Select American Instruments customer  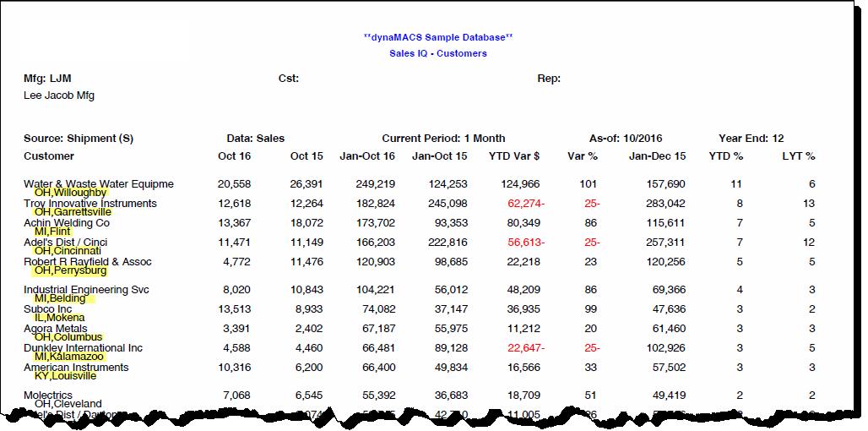point(76,368)
